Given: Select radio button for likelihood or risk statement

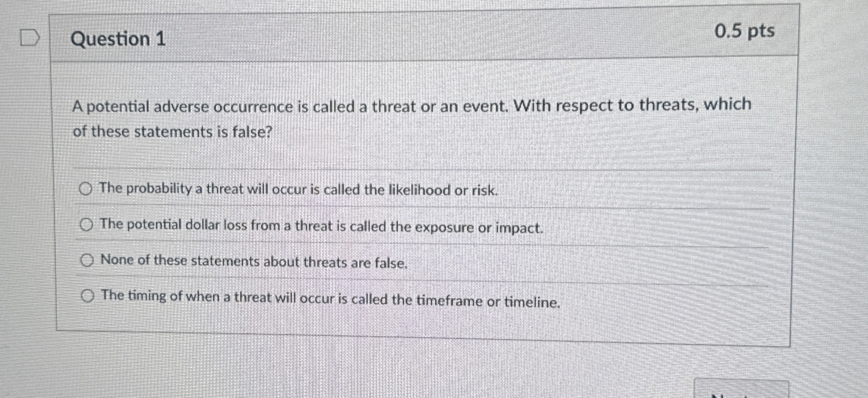Looking at the screenshot, I should click(86, 189).
